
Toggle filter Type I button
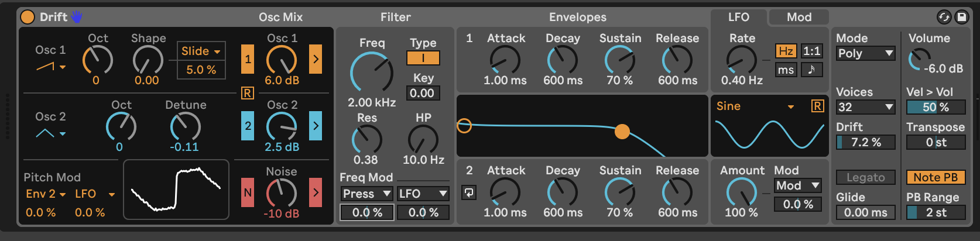click(x=423, y=58)
